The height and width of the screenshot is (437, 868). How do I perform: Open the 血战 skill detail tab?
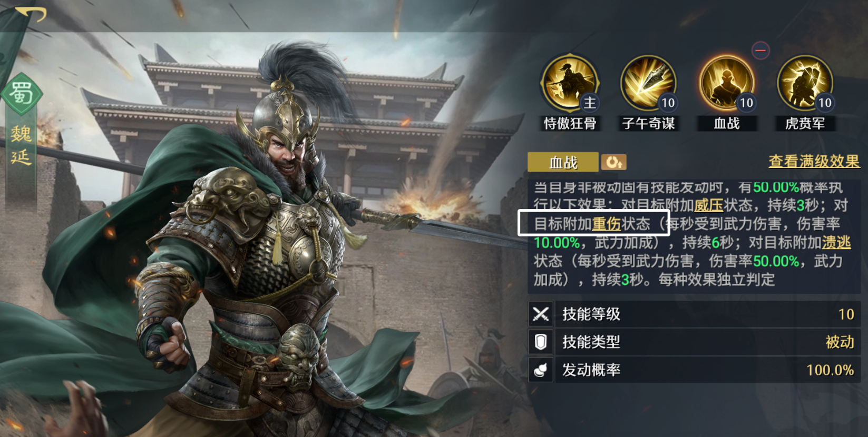pos(563,162)
